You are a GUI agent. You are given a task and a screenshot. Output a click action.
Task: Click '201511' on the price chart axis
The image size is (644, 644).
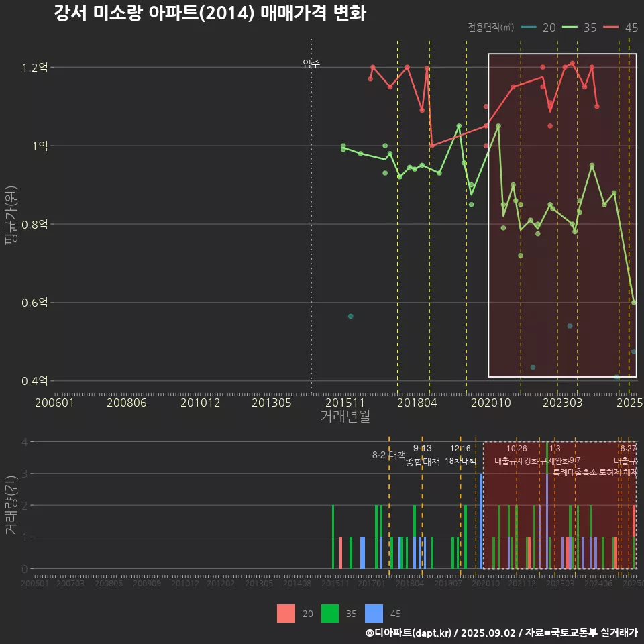tap(345, 402)
